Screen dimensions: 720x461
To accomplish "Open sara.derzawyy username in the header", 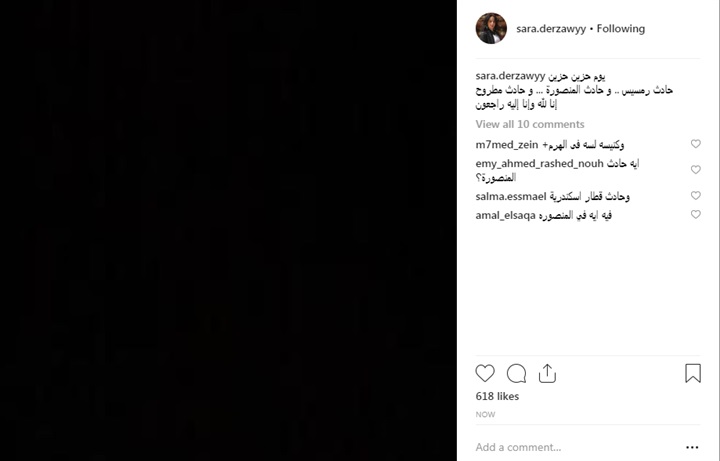I will coord(551,29).
